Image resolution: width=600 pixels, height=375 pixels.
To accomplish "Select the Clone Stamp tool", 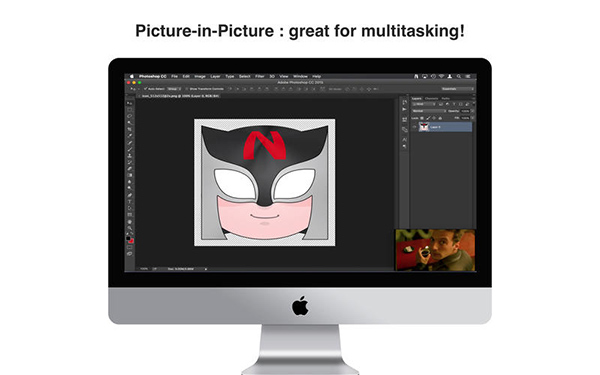I will [x=129, y=156].
